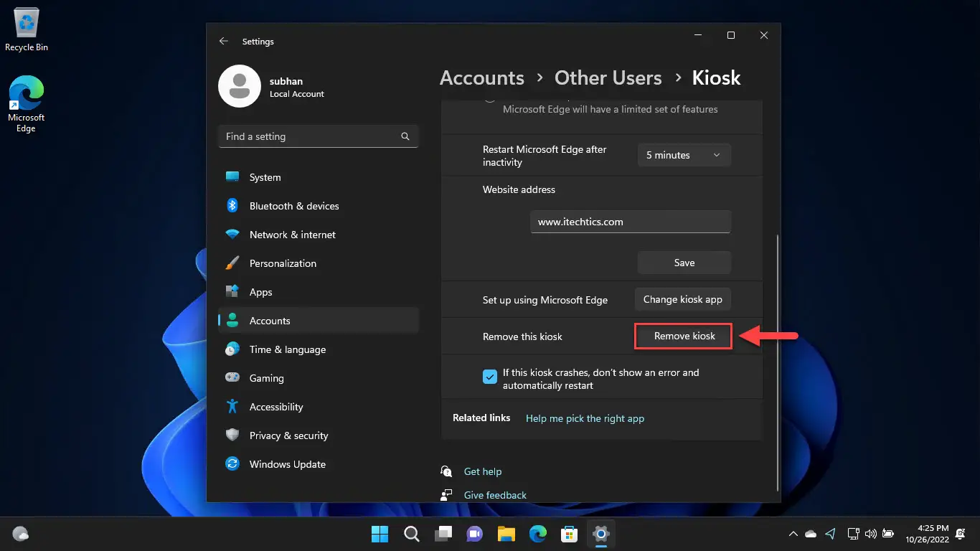980x551 pixels.
Task: Click the Give feedback icon
Action: tap(447, 495)
